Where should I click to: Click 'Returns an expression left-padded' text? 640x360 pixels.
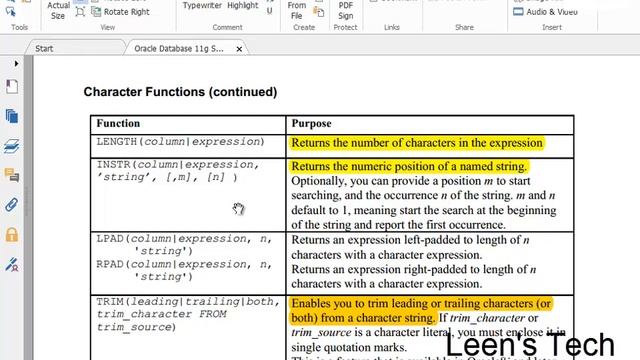click(x=410, y=240)
